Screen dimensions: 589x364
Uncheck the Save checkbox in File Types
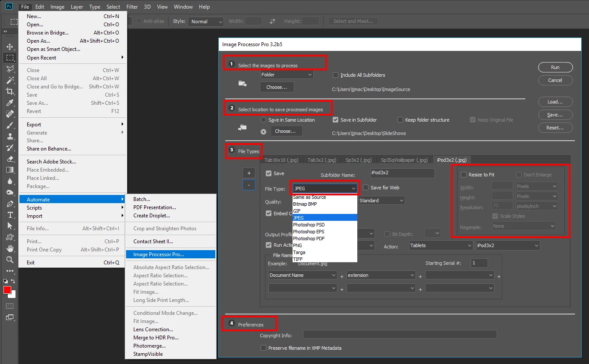coord(268,173)
